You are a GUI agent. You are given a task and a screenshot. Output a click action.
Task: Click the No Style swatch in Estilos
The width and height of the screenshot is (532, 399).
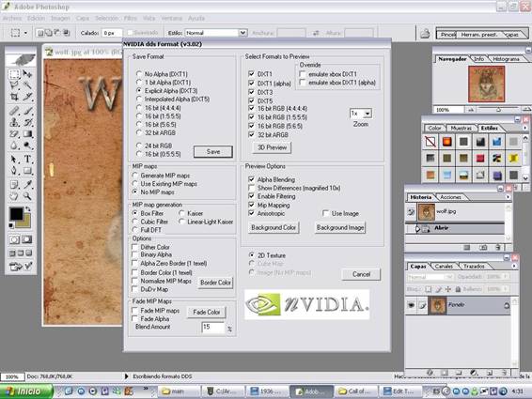(x=430, y=142)
